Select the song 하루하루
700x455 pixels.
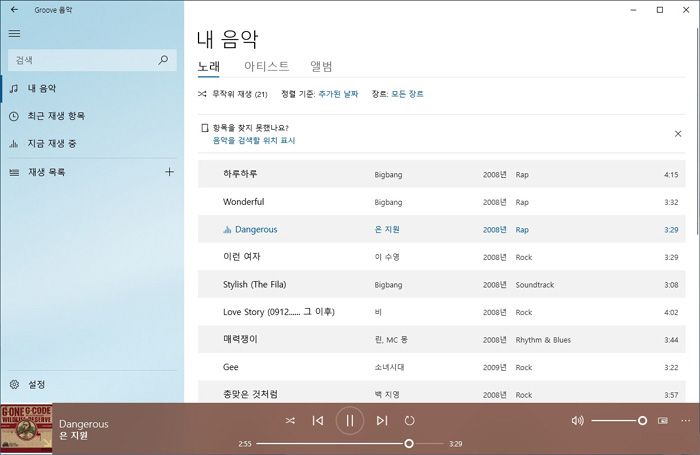(442, 174)
